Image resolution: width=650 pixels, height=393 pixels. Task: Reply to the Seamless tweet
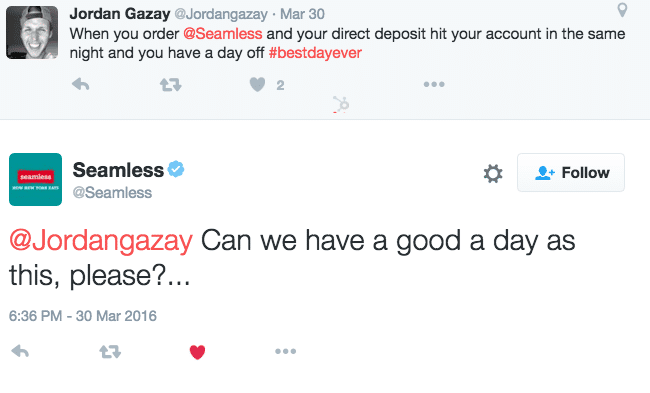click(20, 352)
